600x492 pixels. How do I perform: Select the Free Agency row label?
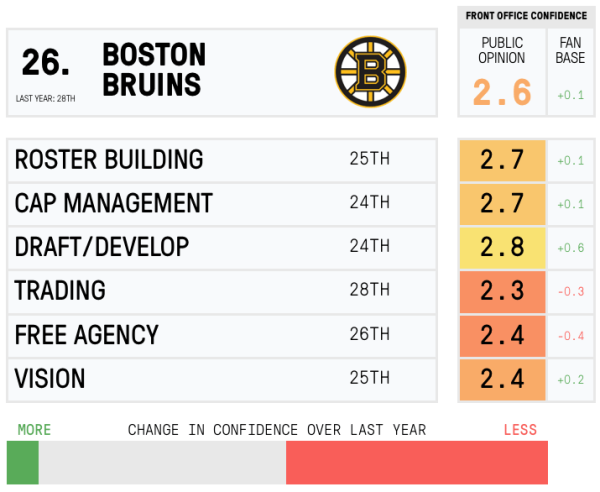86,335
